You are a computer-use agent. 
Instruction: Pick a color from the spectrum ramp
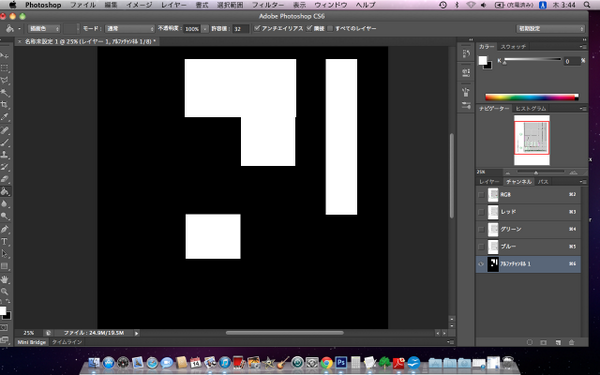tap(532, 97)
